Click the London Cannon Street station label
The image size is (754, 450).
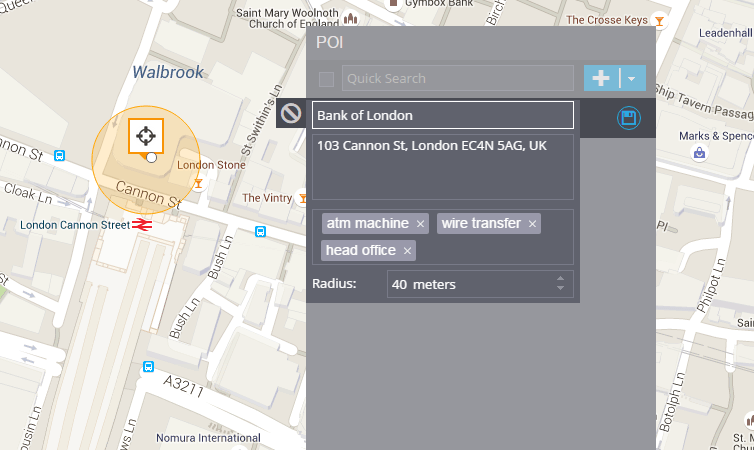tap(75, 225)
